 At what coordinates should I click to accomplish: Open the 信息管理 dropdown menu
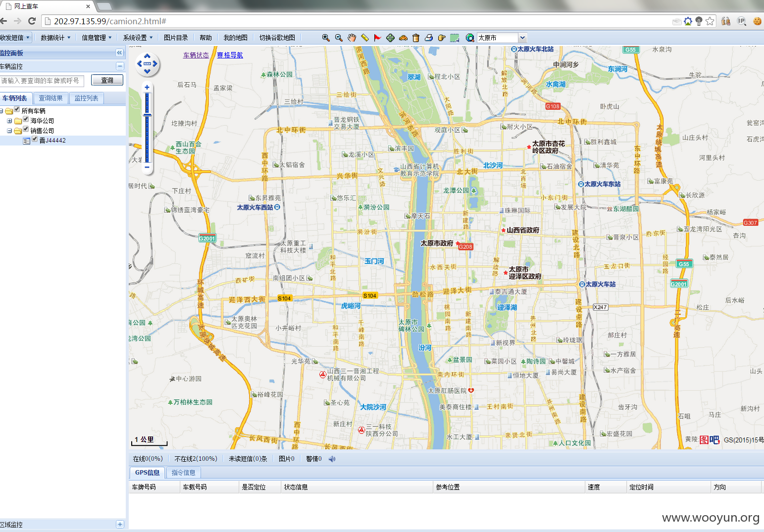click(97, 38)
